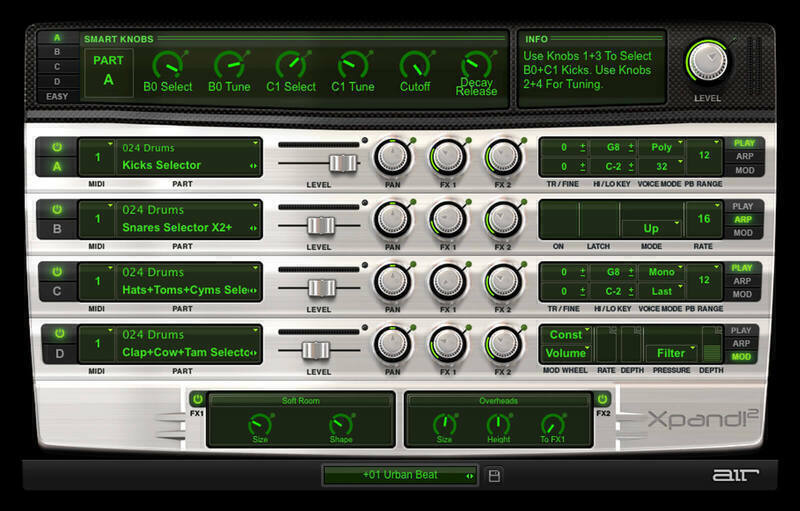Select Smart Knobs tab C

[x=57, y=67]
